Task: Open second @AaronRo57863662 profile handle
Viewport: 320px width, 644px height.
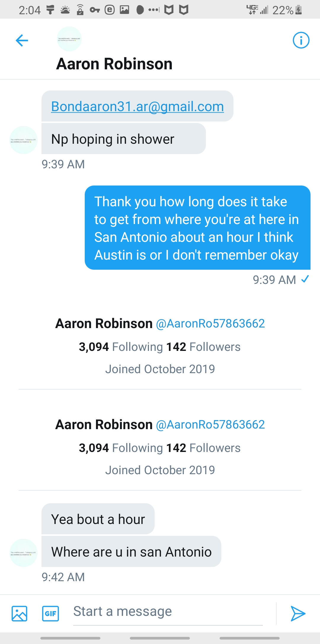Action: point(210,425)
